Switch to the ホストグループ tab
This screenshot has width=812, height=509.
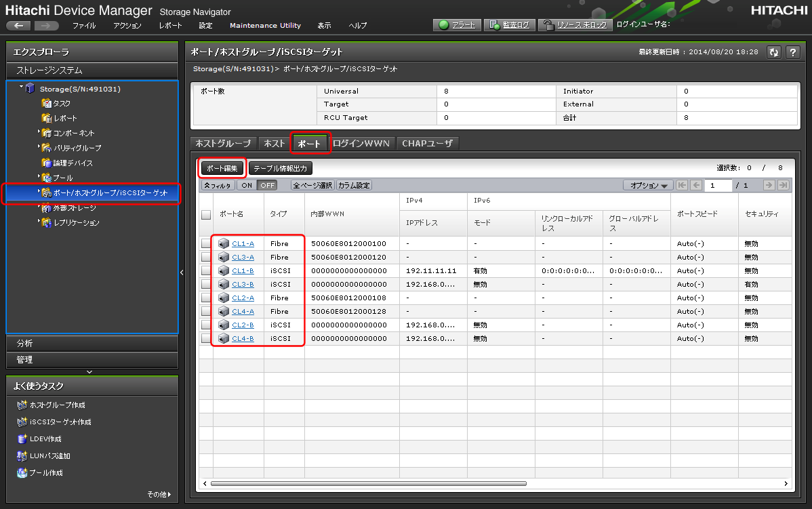tap(223, 144)
